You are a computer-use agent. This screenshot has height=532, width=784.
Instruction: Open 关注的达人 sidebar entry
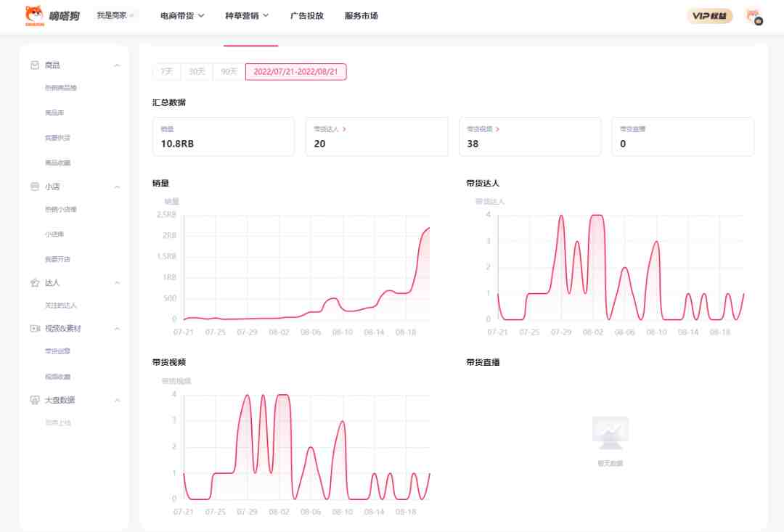click(60, 305)
